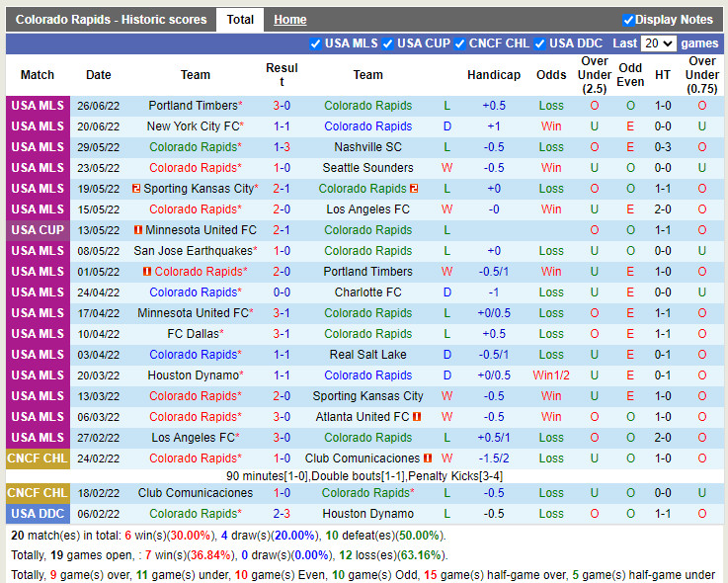Open the 3-0 result of the 26/06/22 match
This screenshot has width=728, height=583.
(282, 106)
